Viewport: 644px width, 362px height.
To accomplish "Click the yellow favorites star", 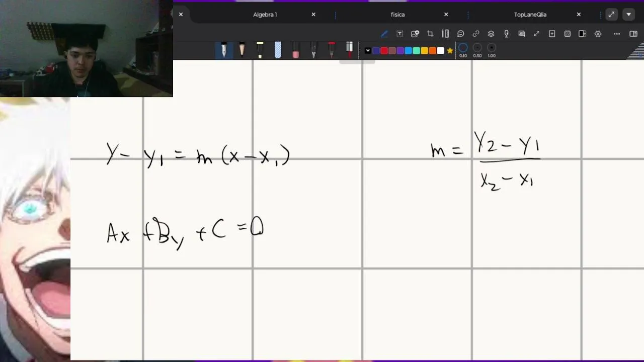I will point(450,50).
